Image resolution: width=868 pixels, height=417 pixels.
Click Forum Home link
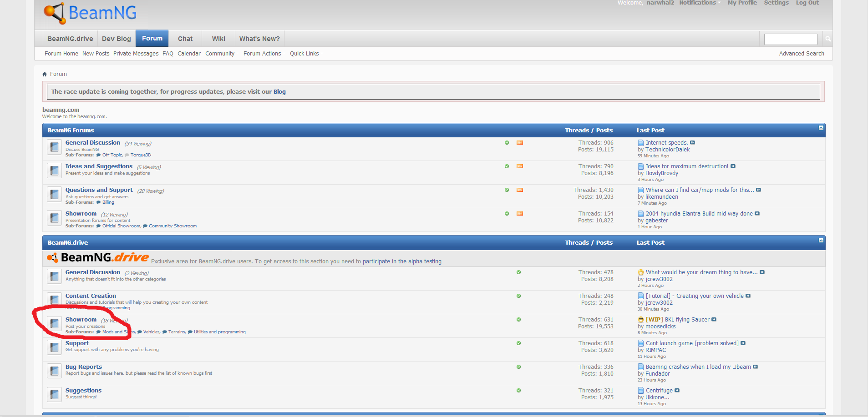click(61, 54)
